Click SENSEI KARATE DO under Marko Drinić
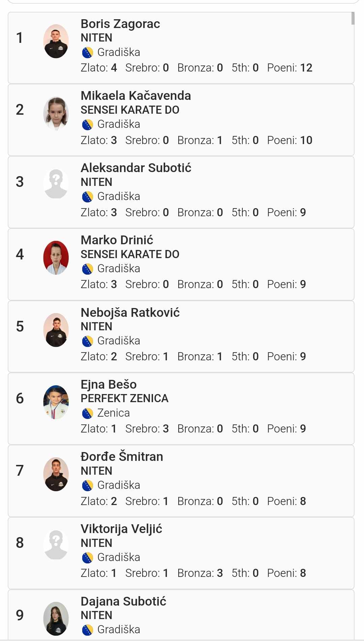The height and width of the screenshot is (641, 364). click(x=130, y=254)
